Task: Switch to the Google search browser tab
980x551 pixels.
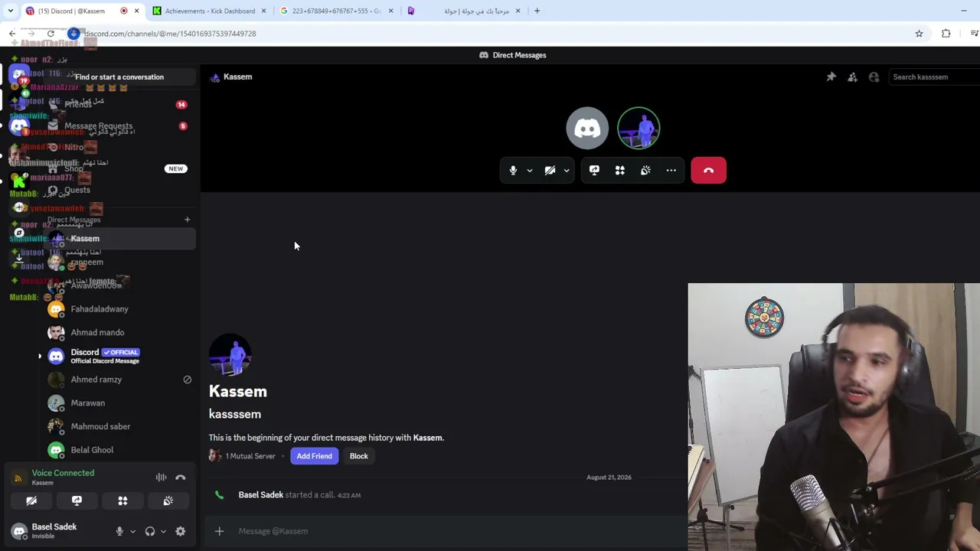Action: 337,11
